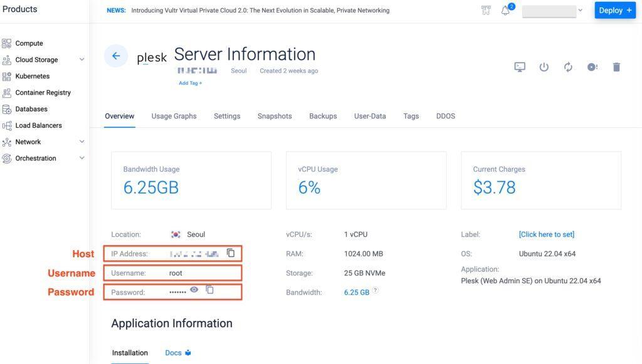Open the Backups tab
This screenshot has height=364, width=642.
click(323, 116)
